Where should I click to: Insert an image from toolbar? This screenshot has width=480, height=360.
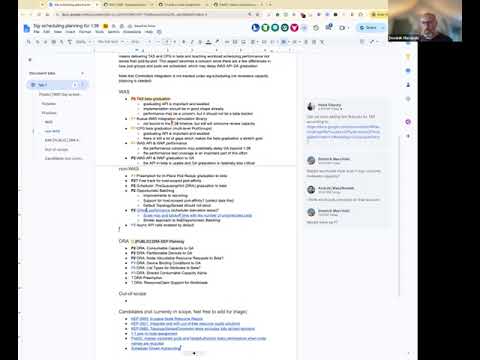pos(243,42)
